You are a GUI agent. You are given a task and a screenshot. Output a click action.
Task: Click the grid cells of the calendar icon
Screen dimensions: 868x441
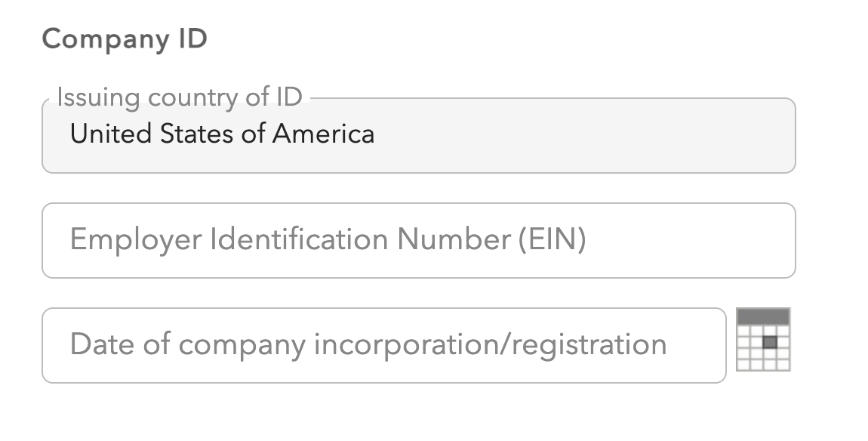[x=763, y=348]
